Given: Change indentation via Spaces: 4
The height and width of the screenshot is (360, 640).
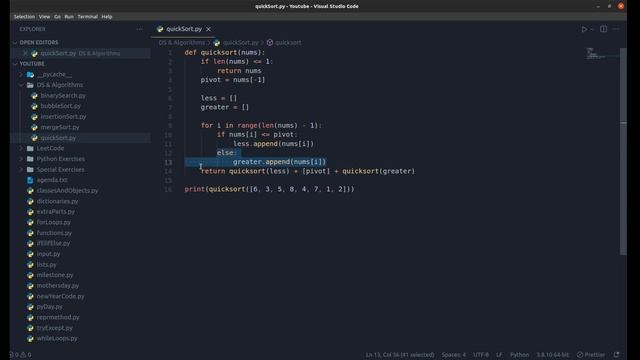Looking at the screenshot, I should tap(453, 355).
